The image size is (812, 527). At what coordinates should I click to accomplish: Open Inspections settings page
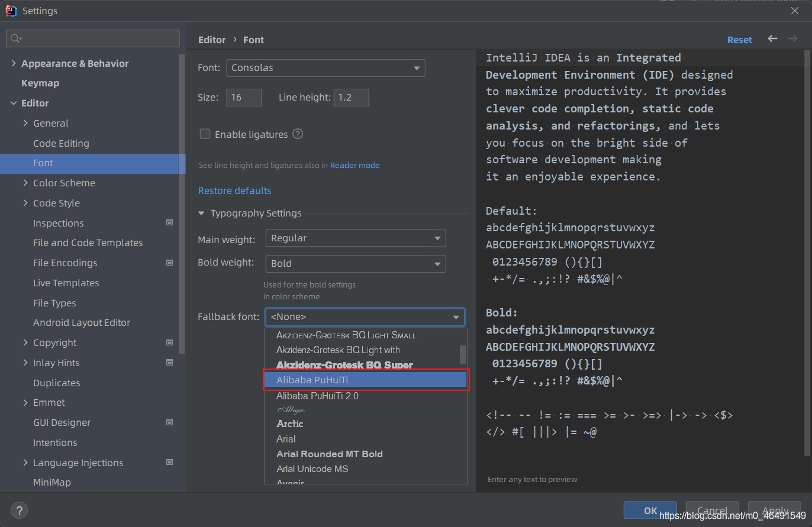58,223
